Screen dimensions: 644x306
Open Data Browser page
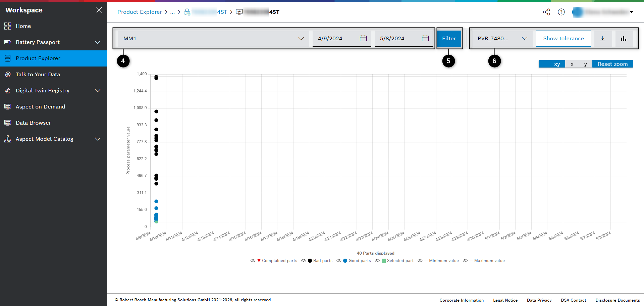pos(54,123)
